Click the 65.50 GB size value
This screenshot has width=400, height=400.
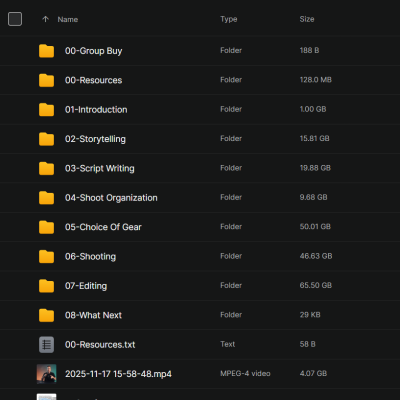point(316,285)
